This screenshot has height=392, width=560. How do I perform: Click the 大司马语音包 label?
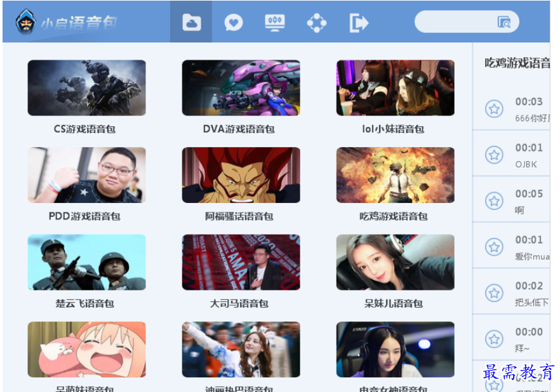[x=239, y=304]
